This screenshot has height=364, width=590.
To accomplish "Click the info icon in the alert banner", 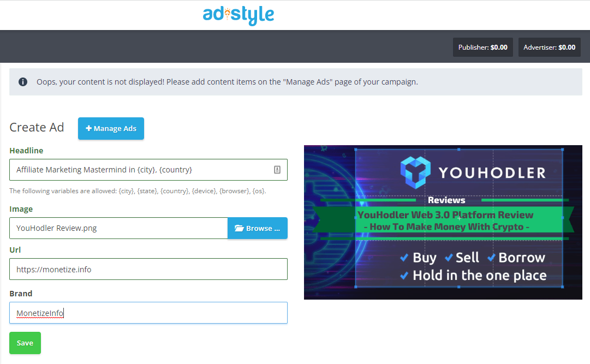I will [23, 82].
